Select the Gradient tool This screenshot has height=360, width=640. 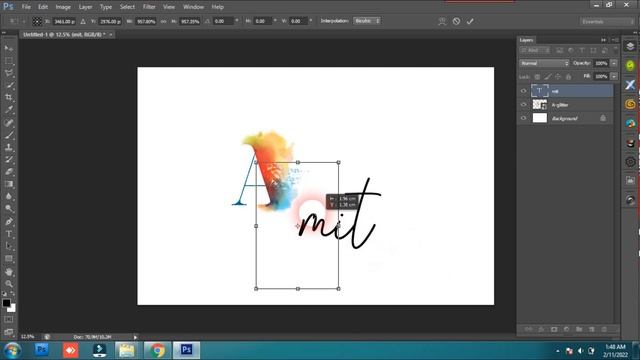(9, 184)
